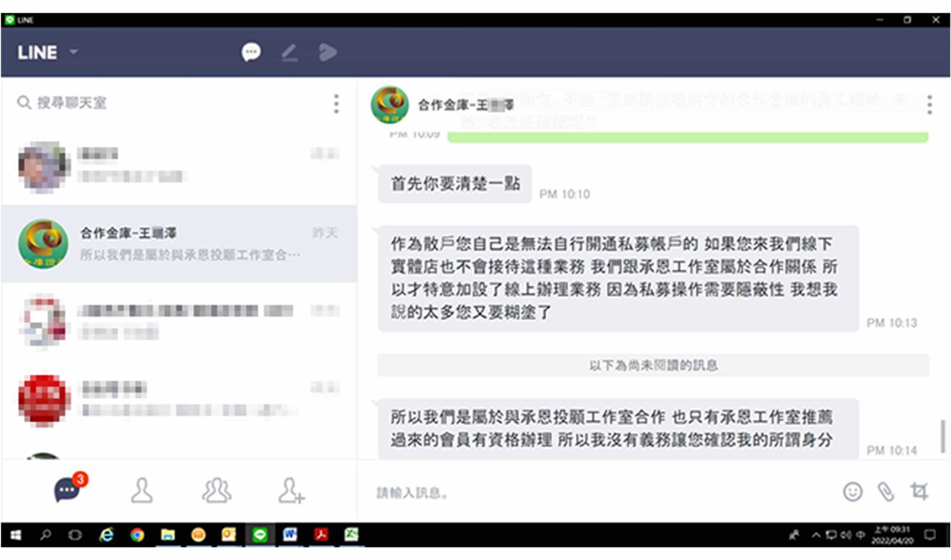
Task: Open emoji sticker picker in message box
Action: click(x=853, y=492)
